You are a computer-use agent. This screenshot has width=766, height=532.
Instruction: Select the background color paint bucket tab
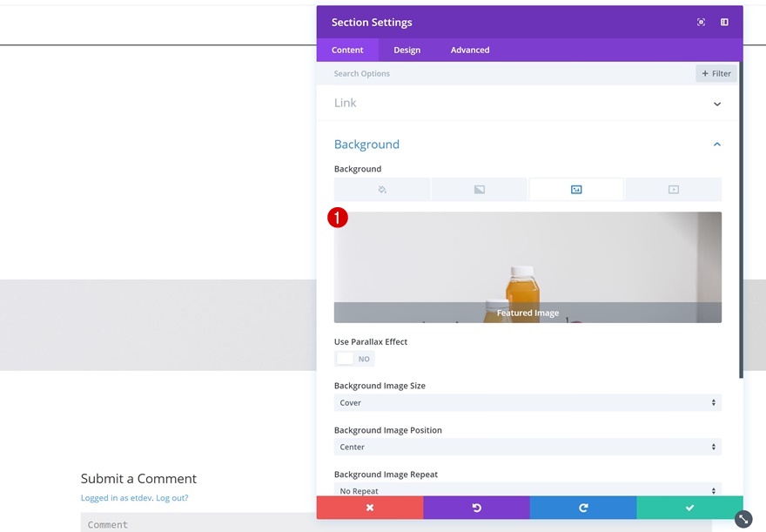click(x=382, y=190)
